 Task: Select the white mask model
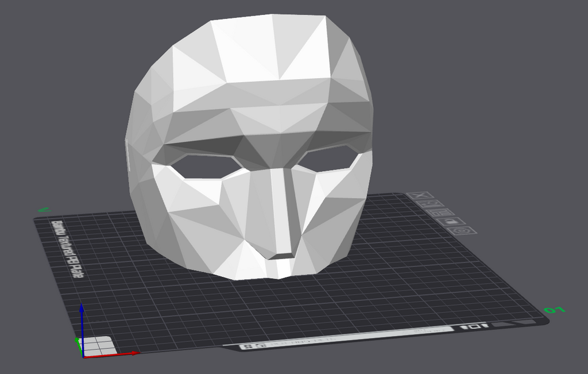pos(249,146)
